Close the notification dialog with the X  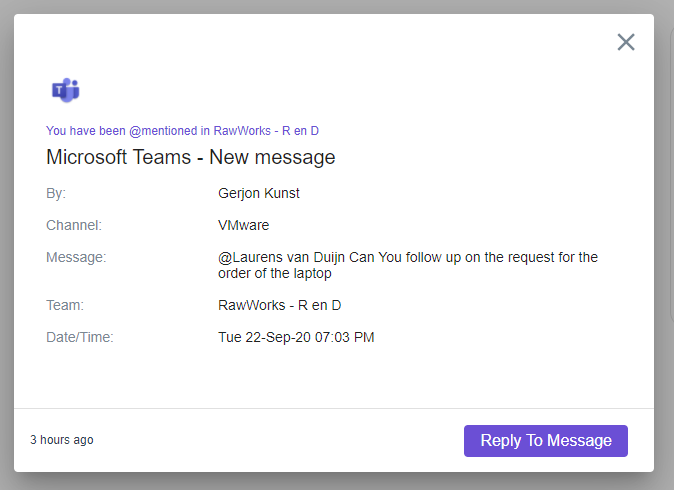click(x=626, y=42)
